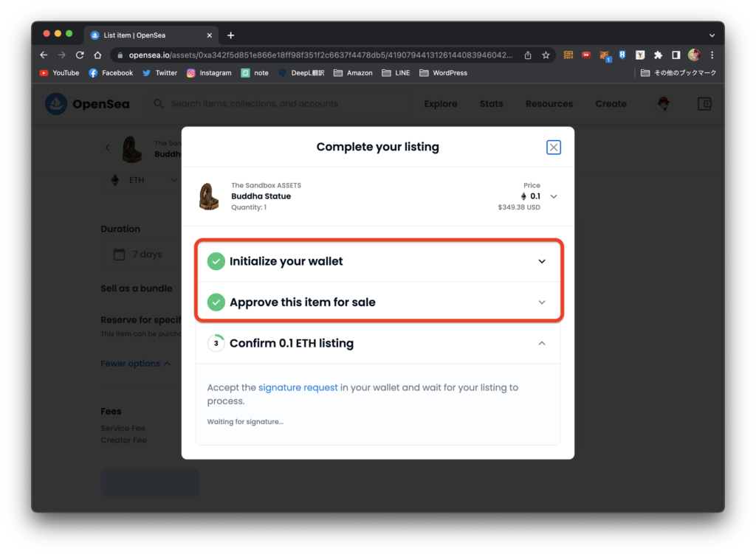756x554 pixels.
Task: Toggle the browser side panel
Action: (x=676, y=55)
